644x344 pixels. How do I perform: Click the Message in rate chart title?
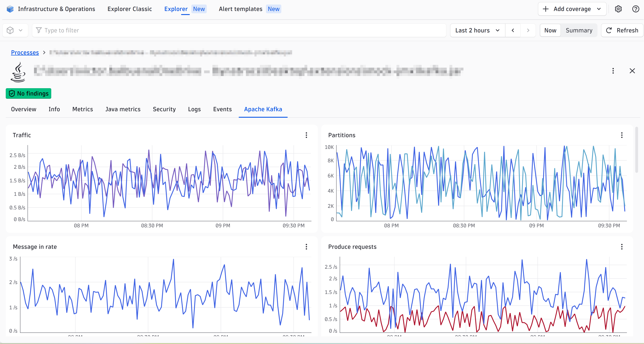35,247
